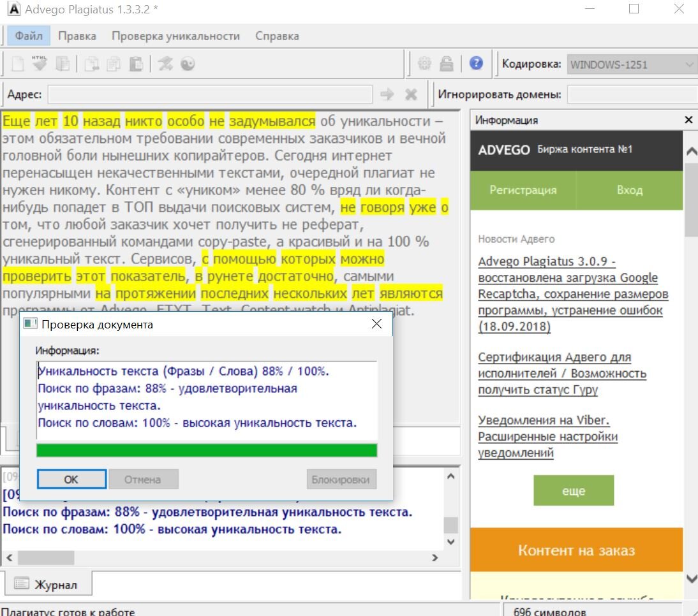698x616 pixels.
Task: Click log scrollbar left arrow
Action: [x=10, y=557]
